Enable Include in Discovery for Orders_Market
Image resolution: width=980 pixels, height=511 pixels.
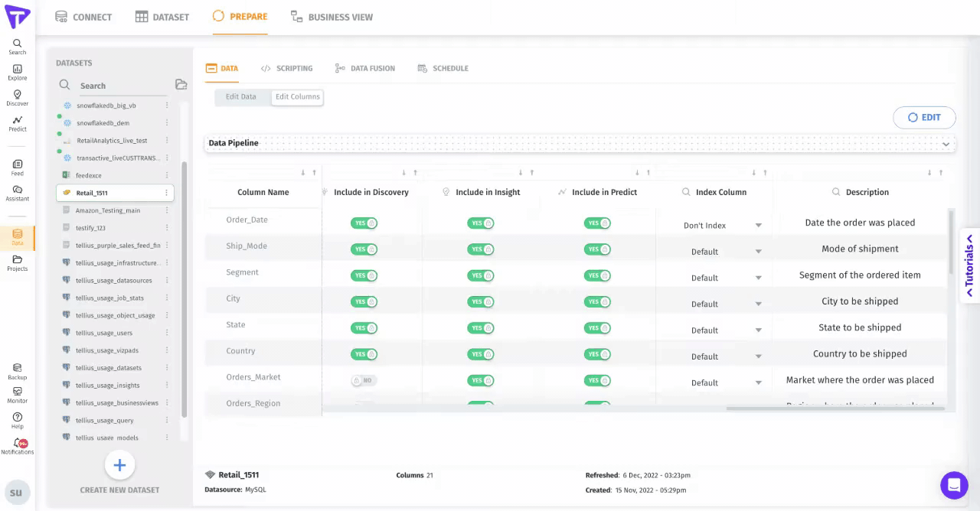pyautogui.click(x=364, y=380)
